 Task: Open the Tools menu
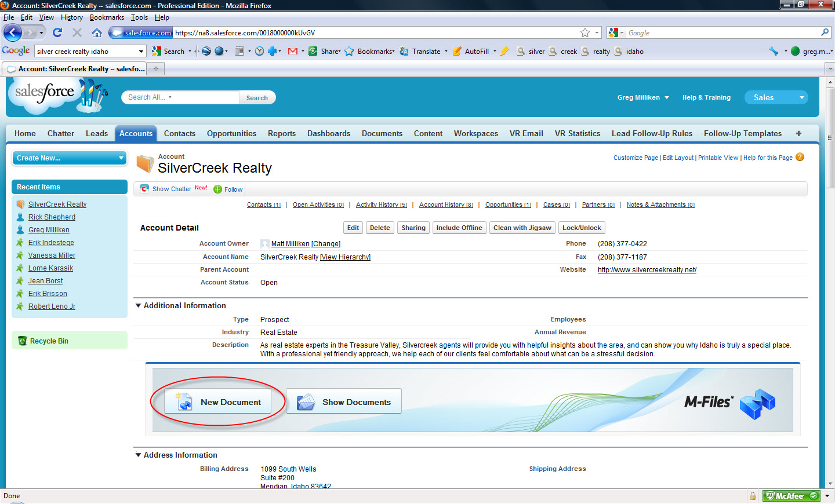139,17
